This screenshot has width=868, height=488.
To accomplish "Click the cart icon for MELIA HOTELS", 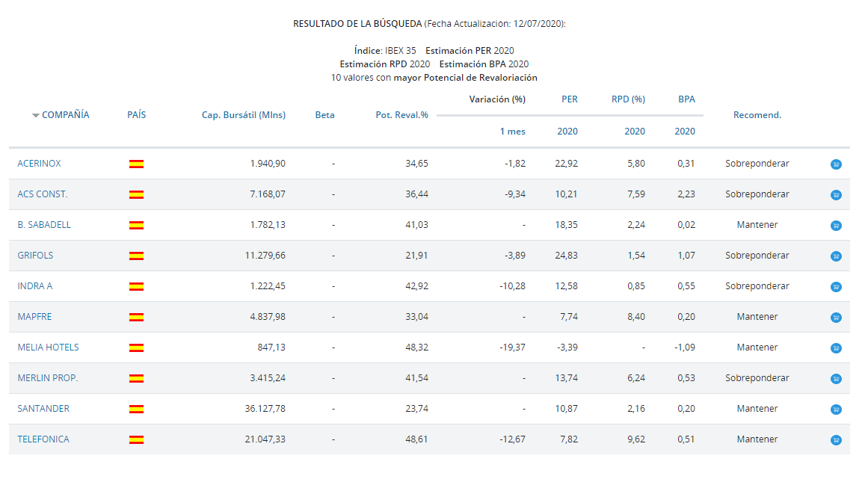I will pyautogui.click(x=836, y=348).
